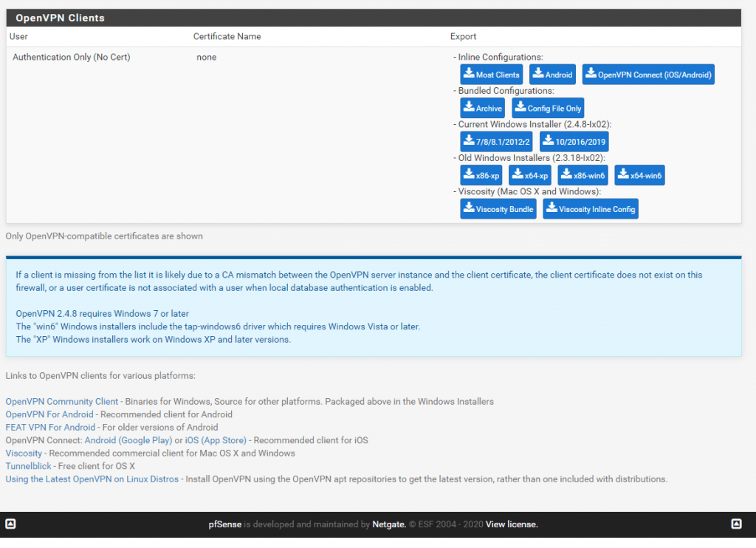The height and width of the screenshot is (548, 756).
Task: Click the Certificate Name column header
Action: [x=227, y=36]
